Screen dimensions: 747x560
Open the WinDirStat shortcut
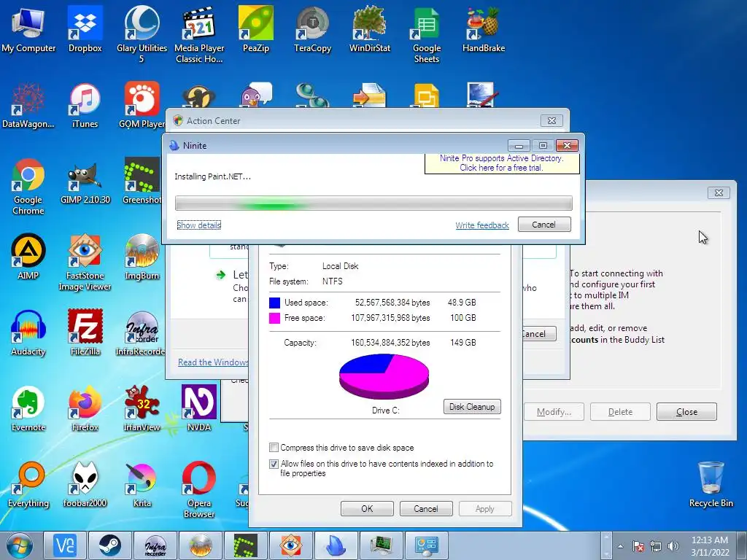tap(370, 29)
